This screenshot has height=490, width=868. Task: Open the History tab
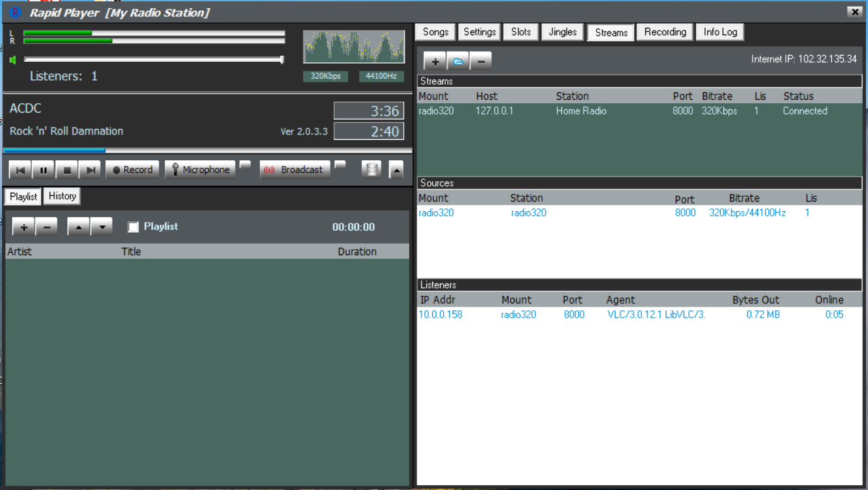click(x=62, y=196)
